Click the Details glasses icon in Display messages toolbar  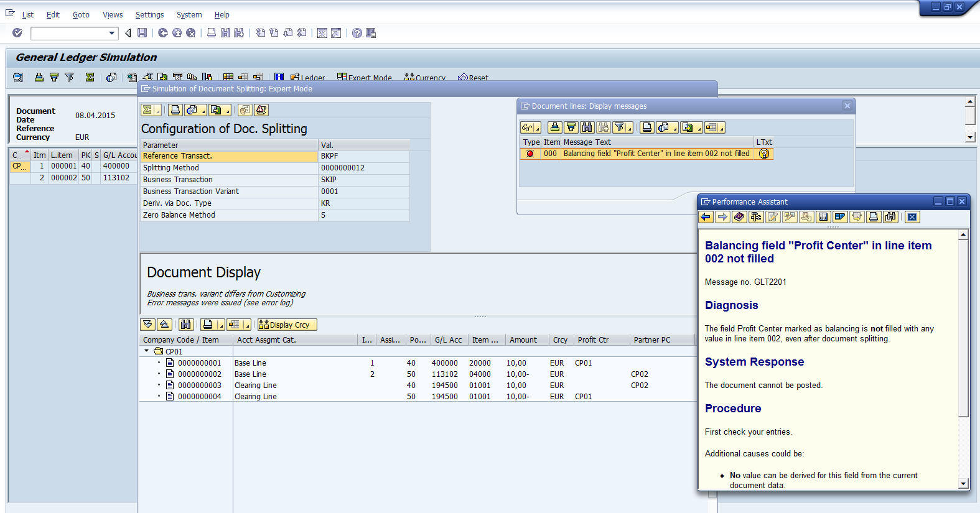click(530, 127)
